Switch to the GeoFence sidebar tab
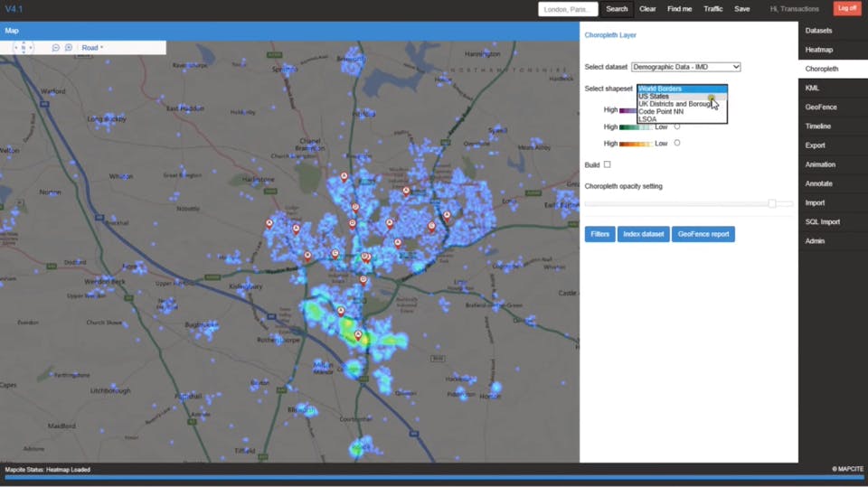868x487 pixels. (x=821, y=108)
